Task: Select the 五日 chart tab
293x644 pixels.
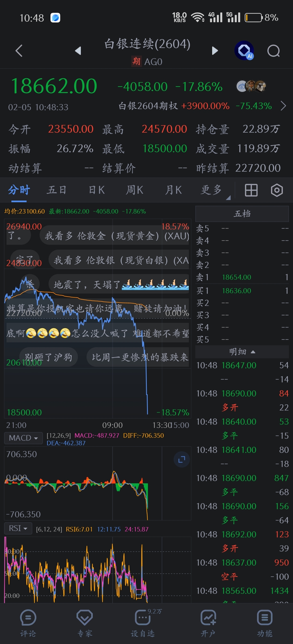Action: tap(57, 190)
